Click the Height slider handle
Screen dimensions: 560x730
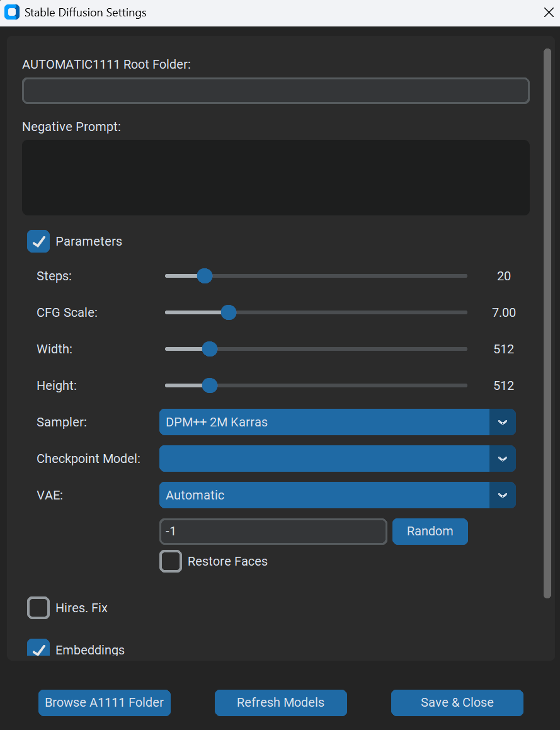pyautogui.click(x=210, y=385)
